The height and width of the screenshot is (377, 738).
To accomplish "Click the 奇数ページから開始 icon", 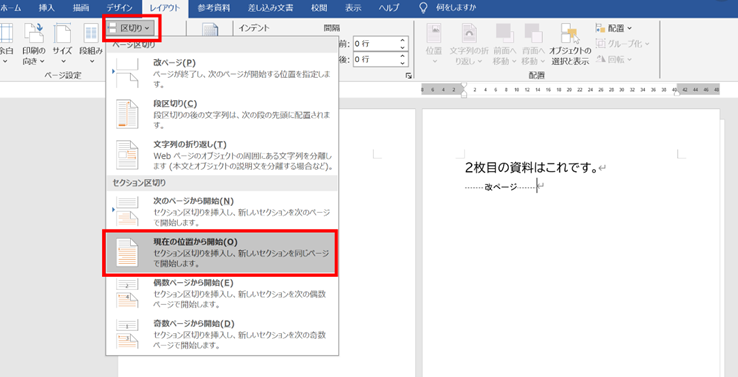I will pyautogui.click(x=127, y=334).
